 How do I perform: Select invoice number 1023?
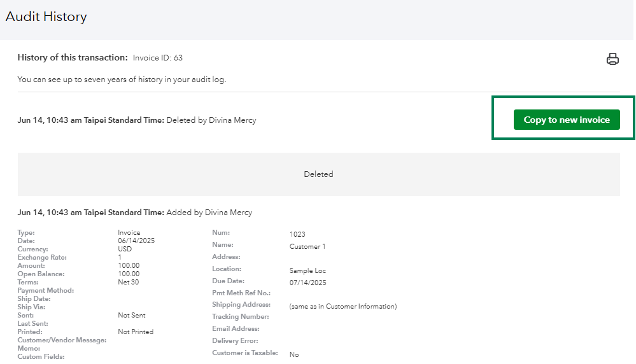coord(297,234)
